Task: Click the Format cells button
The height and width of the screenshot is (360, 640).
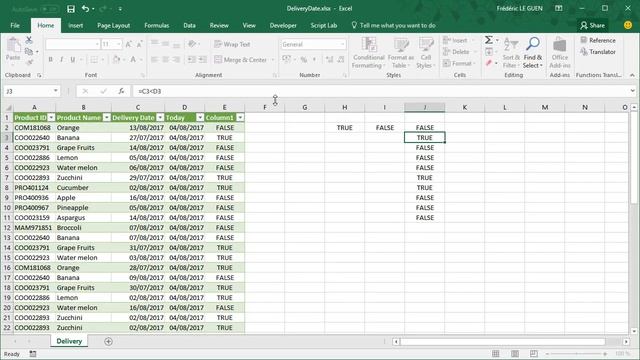Action: pos(458,63)
